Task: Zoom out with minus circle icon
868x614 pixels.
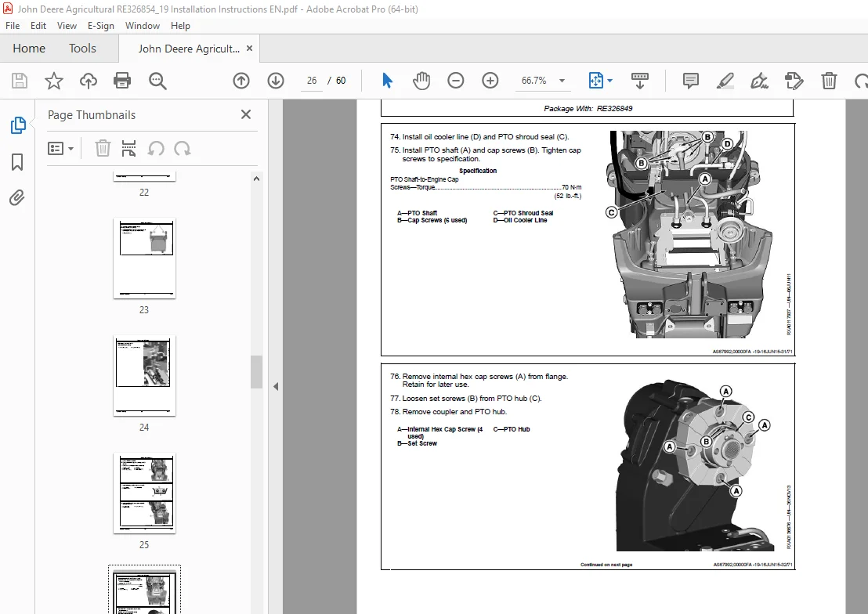Action: pos(456,81)
